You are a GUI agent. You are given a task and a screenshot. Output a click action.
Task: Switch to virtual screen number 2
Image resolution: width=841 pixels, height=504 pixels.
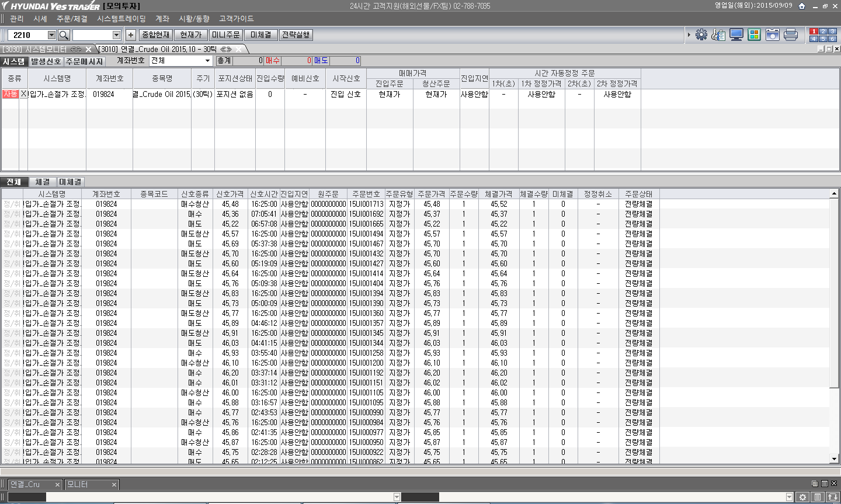823,32
